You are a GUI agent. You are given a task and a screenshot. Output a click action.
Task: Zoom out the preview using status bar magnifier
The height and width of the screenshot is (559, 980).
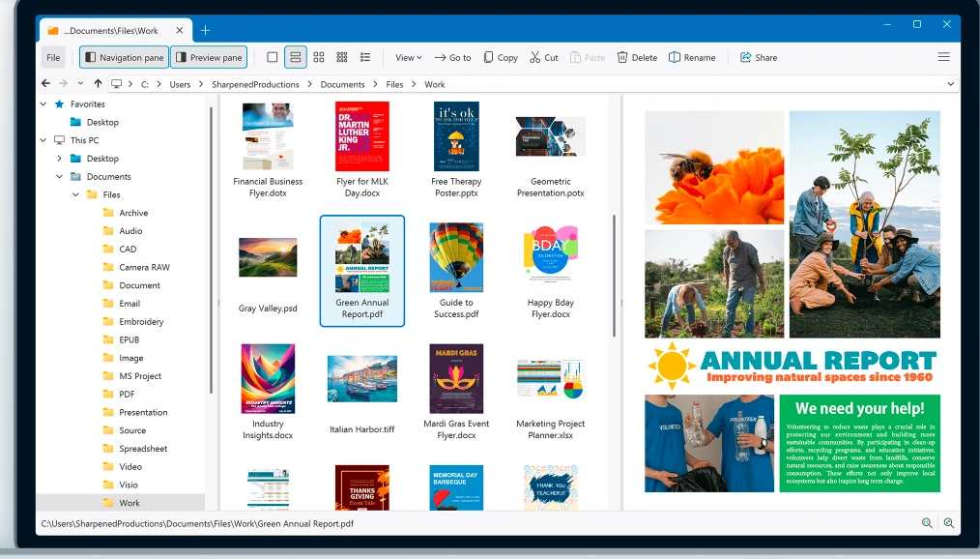[927, 523]
